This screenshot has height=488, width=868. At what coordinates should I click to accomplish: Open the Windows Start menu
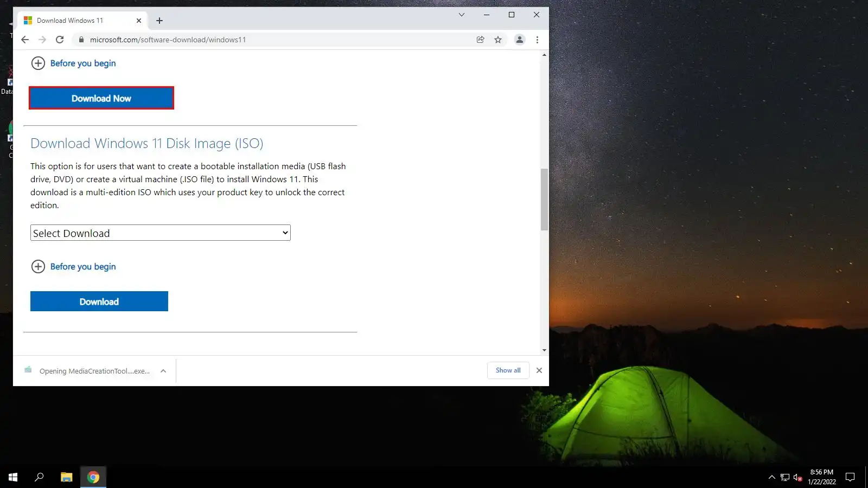coord(13,477)
